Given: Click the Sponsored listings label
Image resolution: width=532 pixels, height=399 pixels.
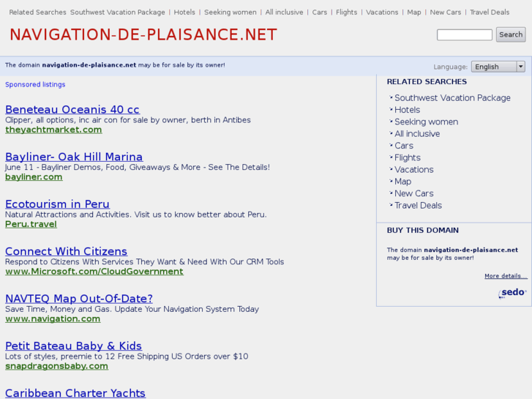Looking at the screenshot, I should click(x=35, y=84).
